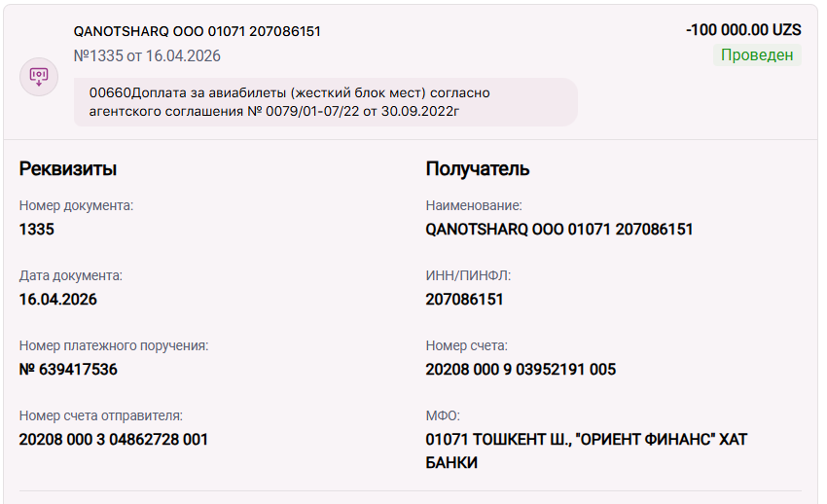Click the outgoing payment transaction icon
The width and height of the screenshot is (827, 504).
(39, 77)
